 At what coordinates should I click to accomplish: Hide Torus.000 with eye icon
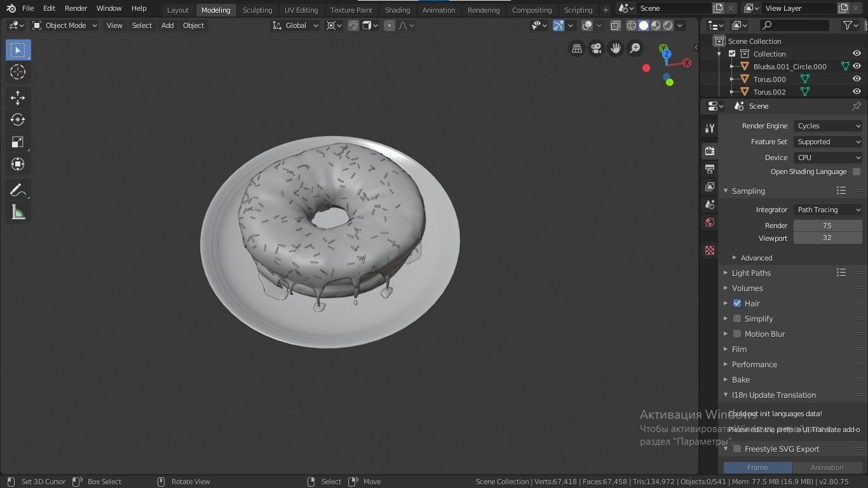[x=857, y=79]
